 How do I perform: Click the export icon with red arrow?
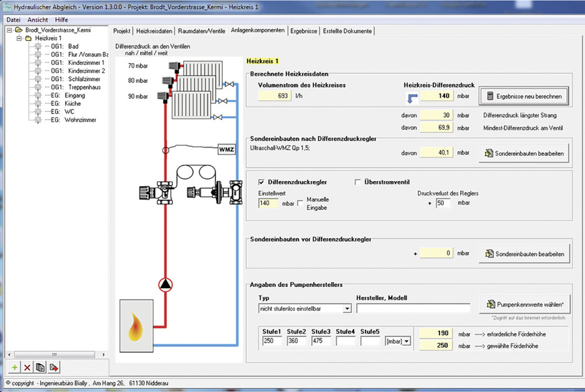(54, 367)
